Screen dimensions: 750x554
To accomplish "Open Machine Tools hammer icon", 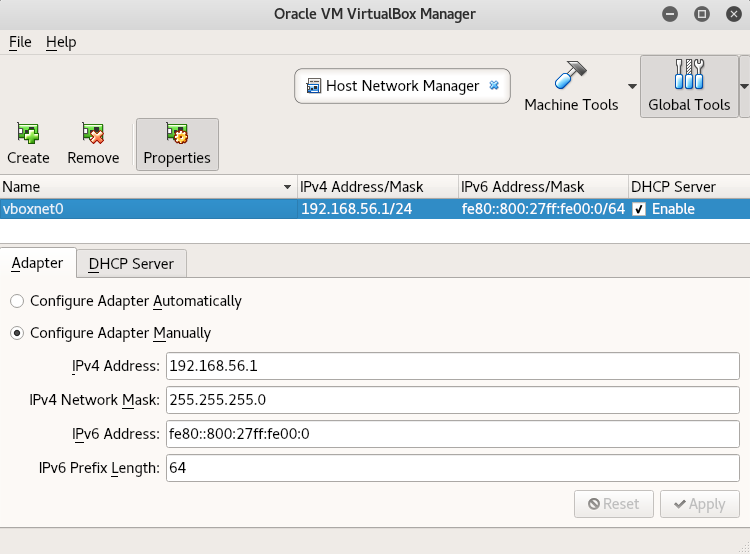I will (570, 75).
